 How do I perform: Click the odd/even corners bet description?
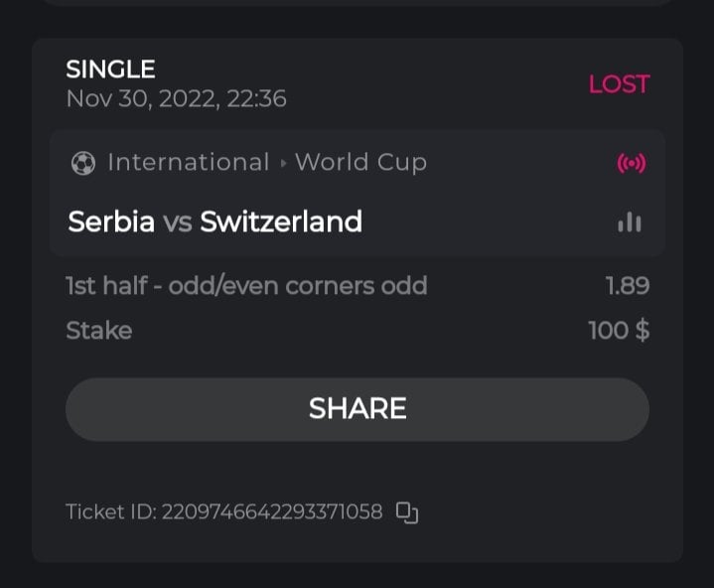[246, 286]
